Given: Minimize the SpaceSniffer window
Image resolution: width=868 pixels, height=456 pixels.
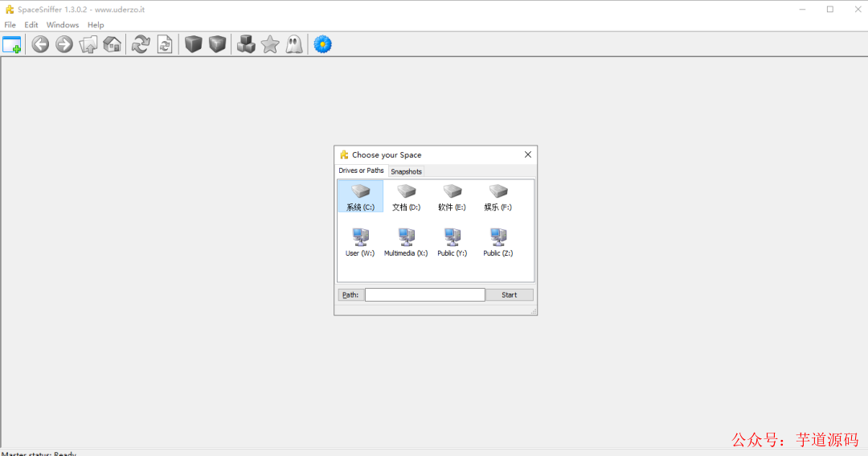Looking at the screenshot, I should [x=802, y=10].
